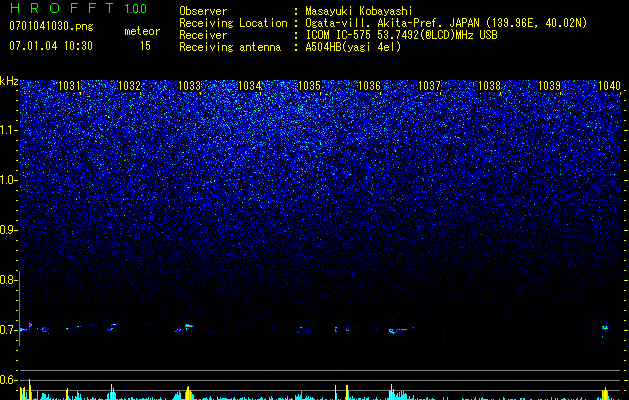The height and width of the screenshot is (400, 629).
Task: Click the Receiving antenna label
Action: 230,47
